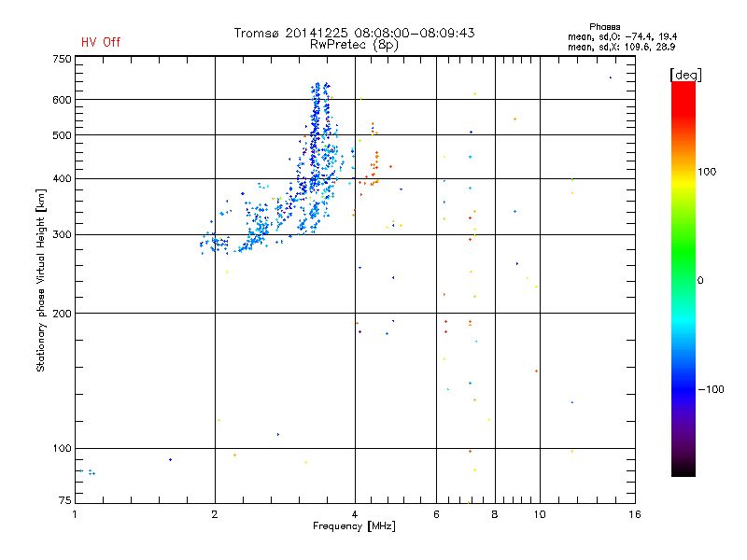The width and height of the screenshot is (747, 560).
Task: Click the blue zone near -100 on color bar
Action: tap(684, 388)
